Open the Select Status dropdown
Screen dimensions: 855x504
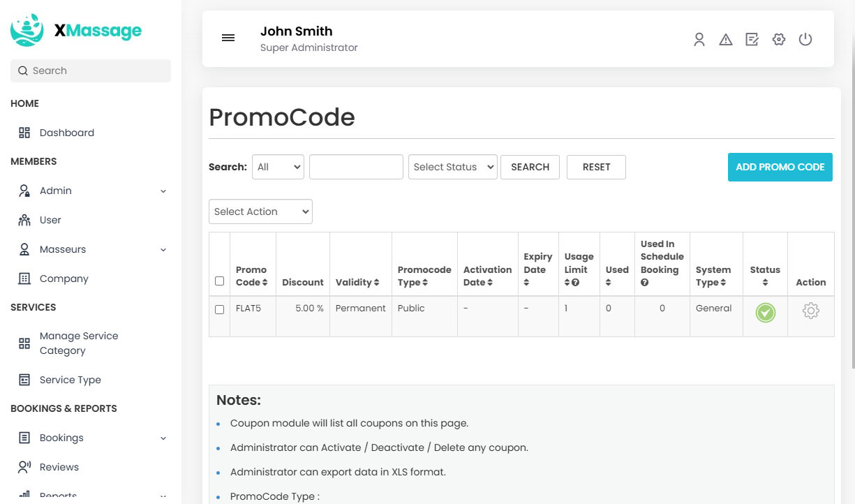(452, 167)
